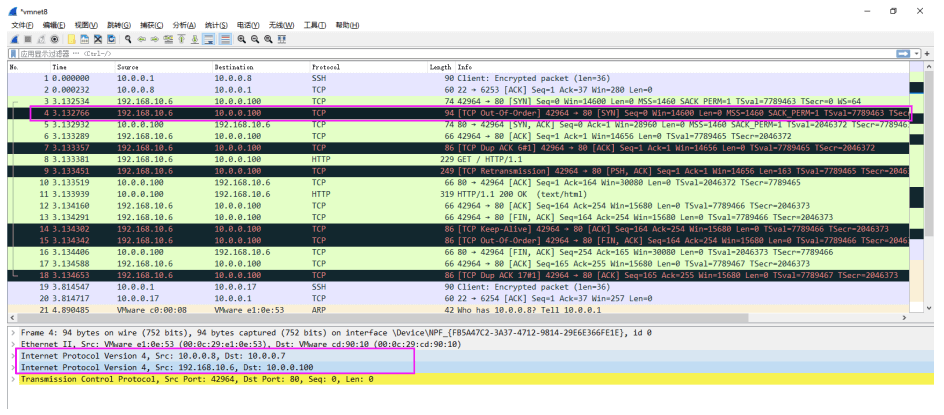Open the 电话(Y) menu
This screenshot has width=944, height=415.
tap(248, 25)
